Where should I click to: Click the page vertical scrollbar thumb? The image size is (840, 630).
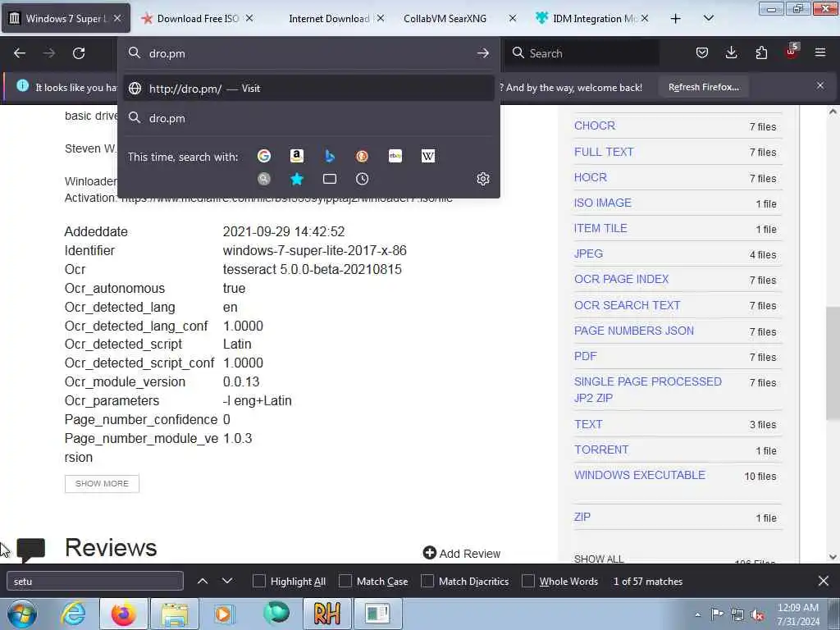[x=833, y=363]
